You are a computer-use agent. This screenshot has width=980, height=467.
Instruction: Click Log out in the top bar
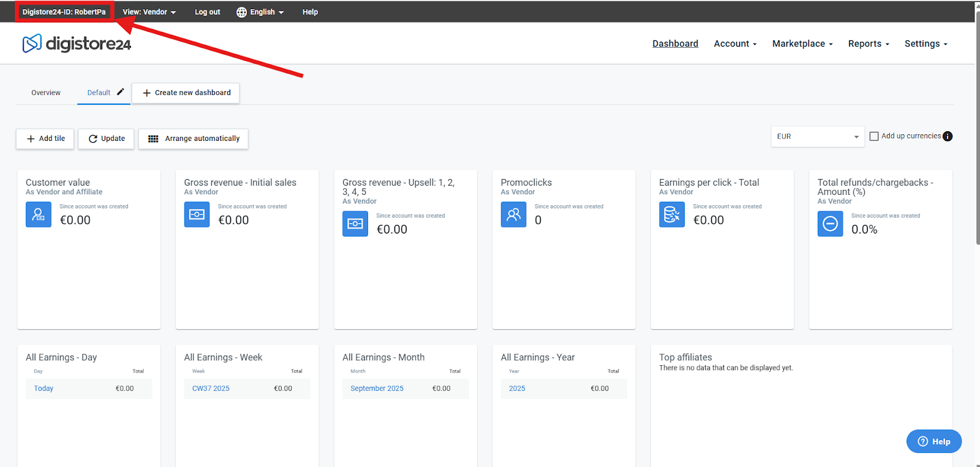[207, 12]
